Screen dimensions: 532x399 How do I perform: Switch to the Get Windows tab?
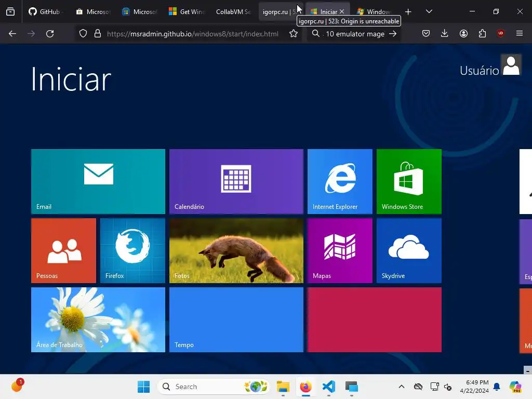187,11
